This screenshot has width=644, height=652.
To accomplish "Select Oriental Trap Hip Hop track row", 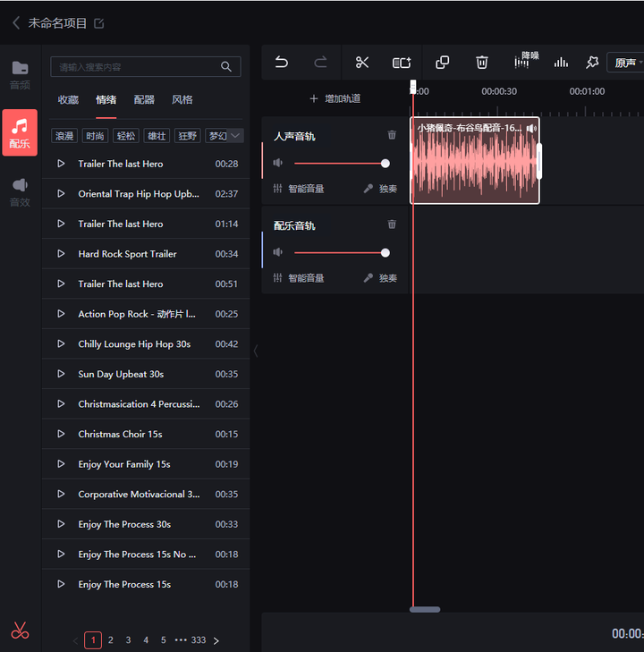I will (x=146, y=194).
